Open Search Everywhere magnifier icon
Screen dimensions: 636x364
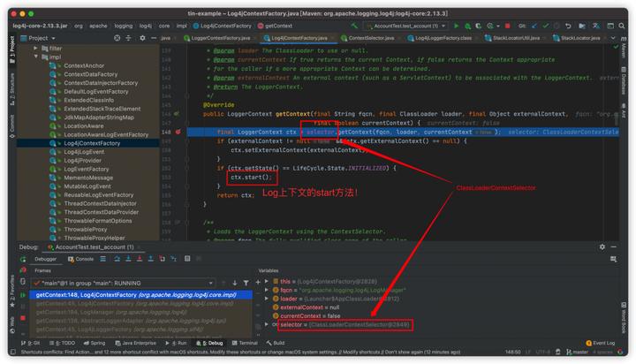pos(621,26)
